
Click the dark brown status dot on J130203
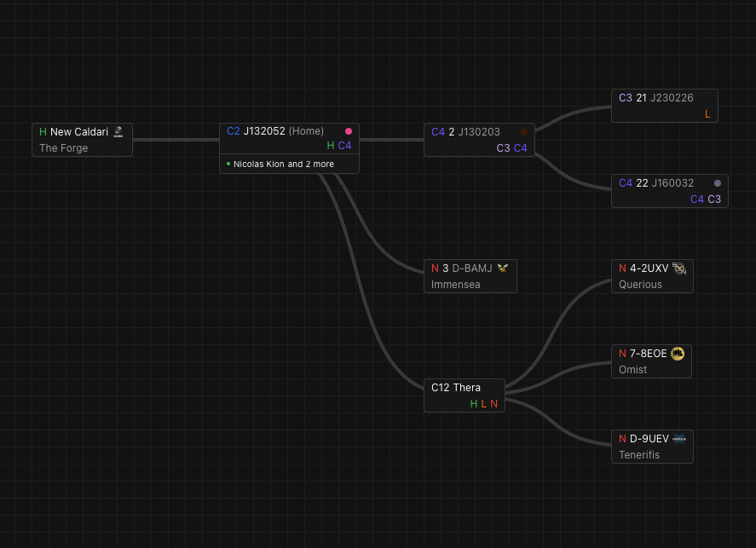524,131
